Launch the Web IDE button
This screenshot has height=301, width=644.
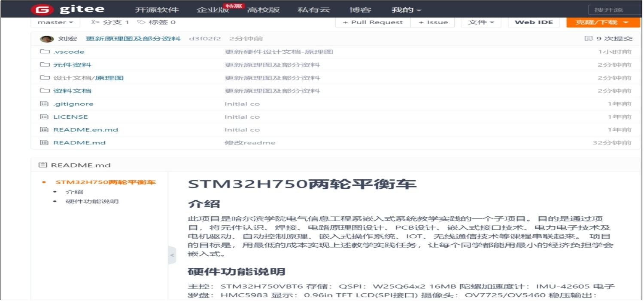coord(534,22)
